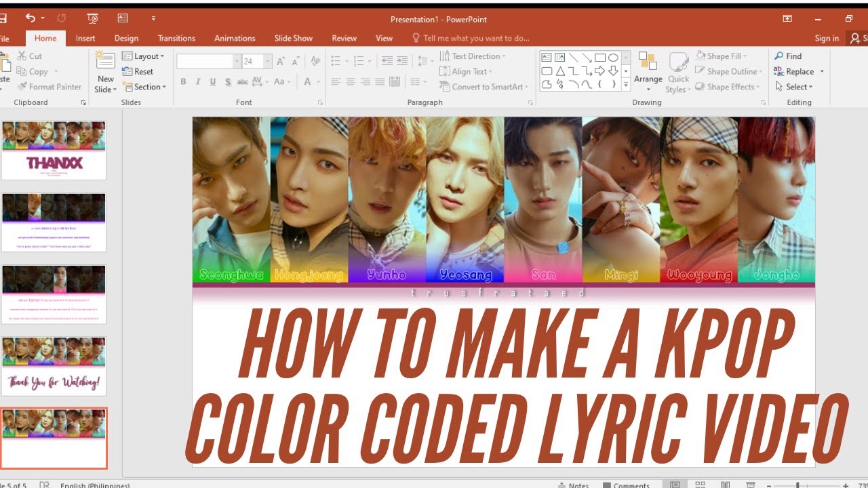868x488 pixels.
Task: Click the Redo icon in the quick access toolbar
Action: point(62,18)
